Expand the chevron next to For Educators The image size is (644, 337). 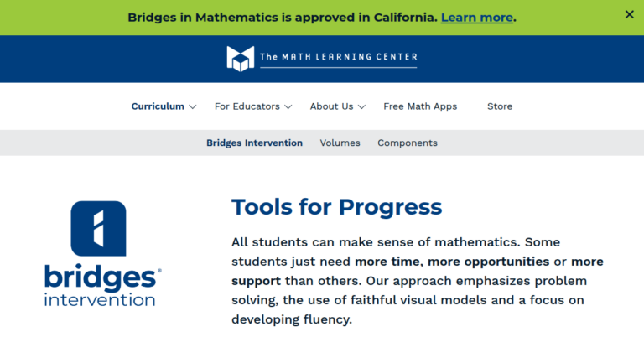pos(288,106)
